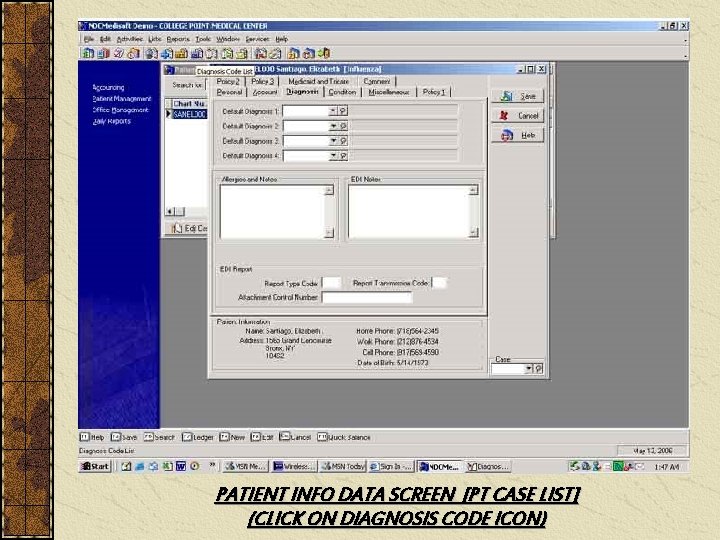Open Patient Management in the sidebar
The height and width of the screenshot is (540, 720).
pyautogui.click(x=122, y=99)
